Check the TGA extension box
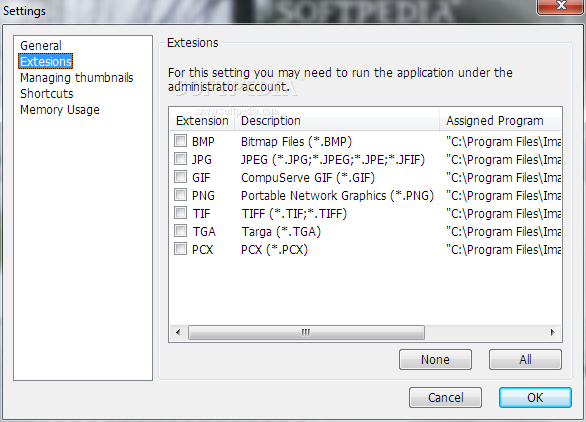 (x=181, y=231)
